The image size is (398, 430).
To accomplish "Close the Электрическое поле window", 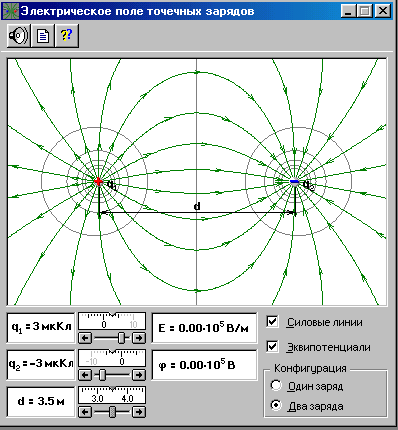I will (x=383, y=12).
